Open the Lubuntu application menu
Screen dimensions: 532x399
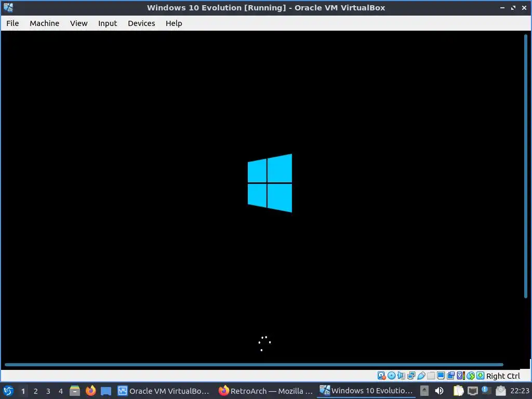(8, 391)
